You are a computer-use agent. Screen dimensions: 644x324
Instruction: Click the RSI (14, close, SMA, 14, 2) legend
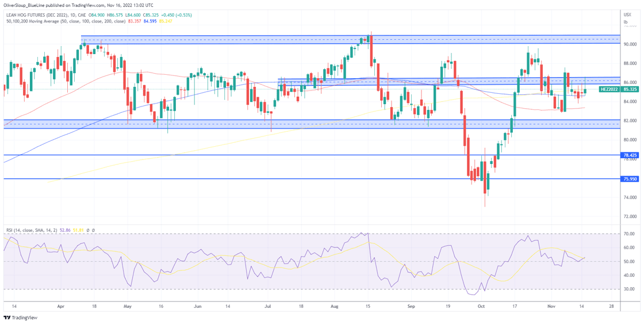32,230
